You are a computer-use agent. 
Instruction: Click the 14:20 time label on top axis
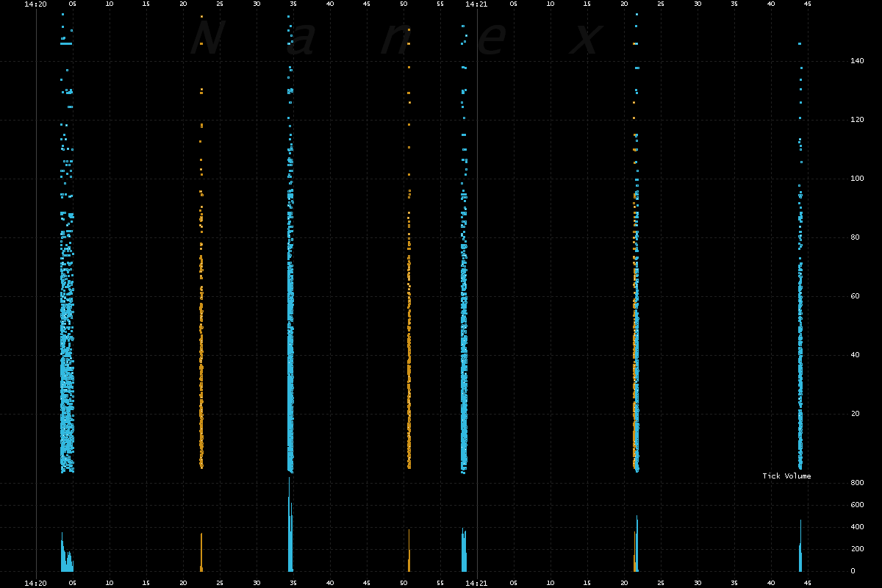click(36, 4)
